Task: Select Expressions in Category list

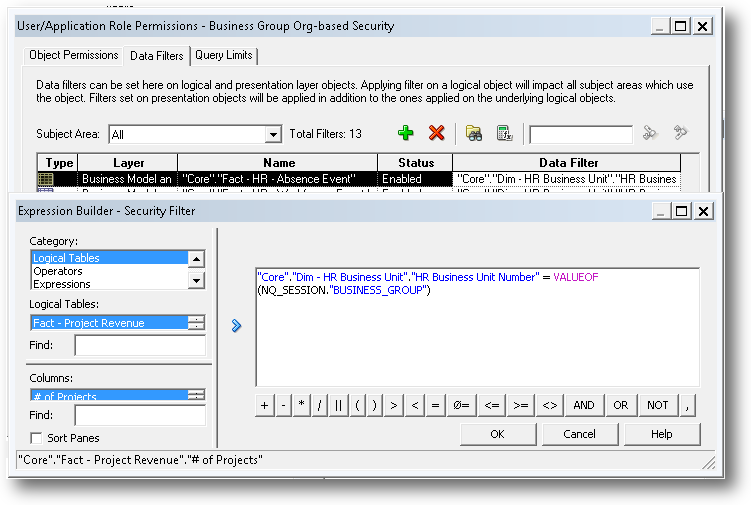Action: pyautogui.click(x=110, y=284)
